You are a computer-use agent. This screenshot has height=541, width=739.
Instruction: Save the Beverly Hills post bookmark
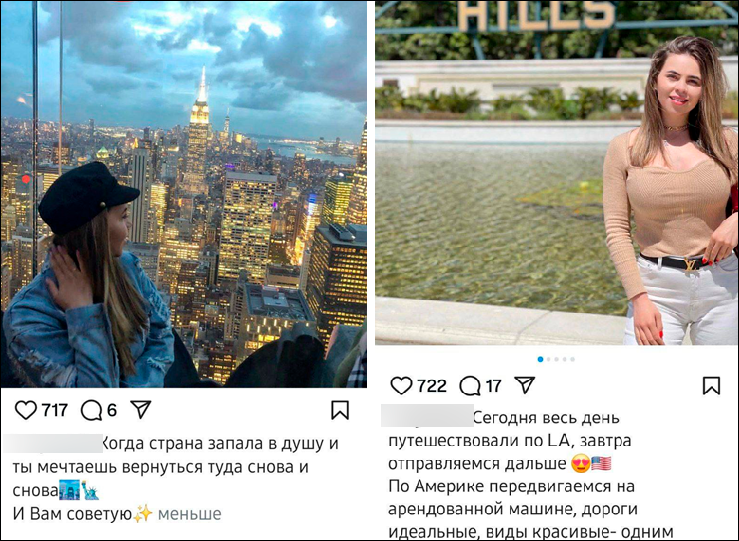click(711, 385)
